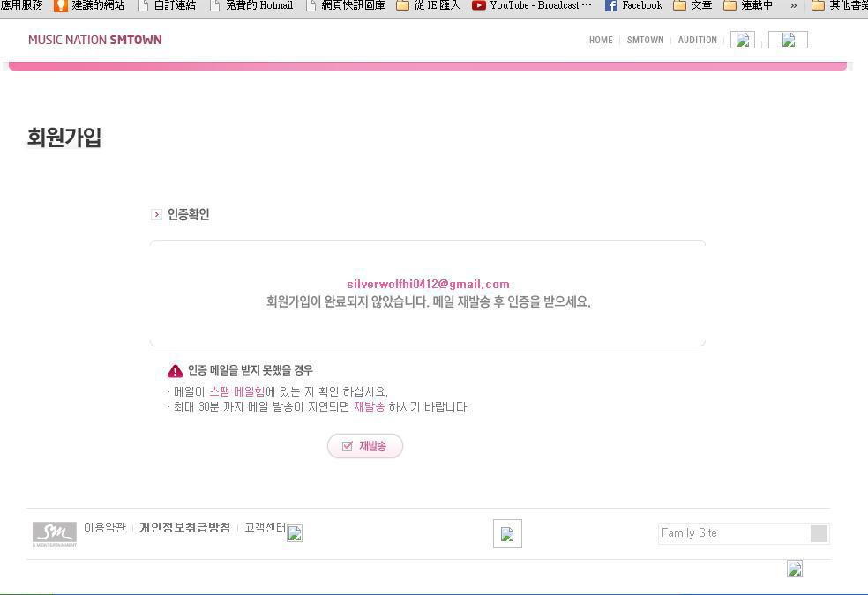This screenshot has height=595, width=868.
Task: Open the 從 IE 匯入 bookmarks folder
Action: pos(429,5)
